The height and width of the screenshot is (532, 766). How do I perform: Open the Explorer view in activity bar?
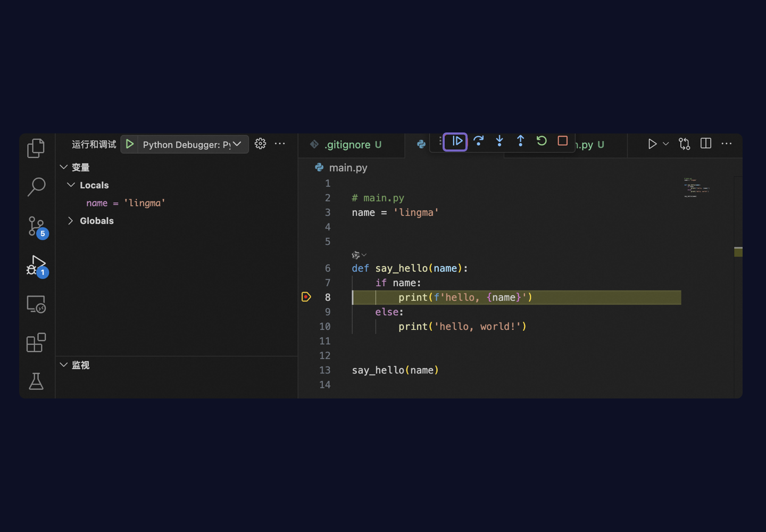click(x=36, y=148)
